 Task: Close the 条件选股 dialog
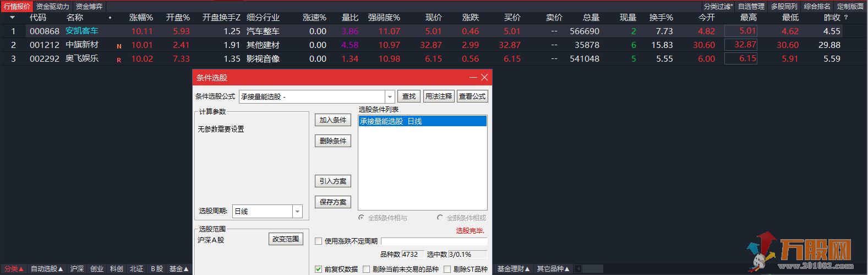pyautogui.click(x=484, y=78)
